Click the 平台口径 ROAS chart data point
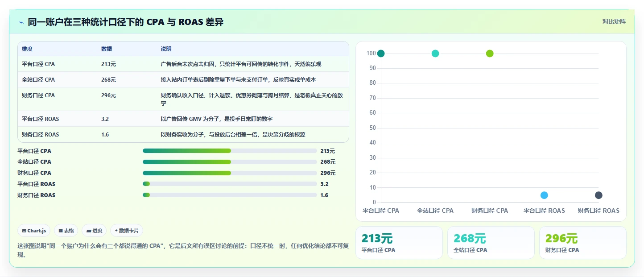 click(x=544, y=195)
